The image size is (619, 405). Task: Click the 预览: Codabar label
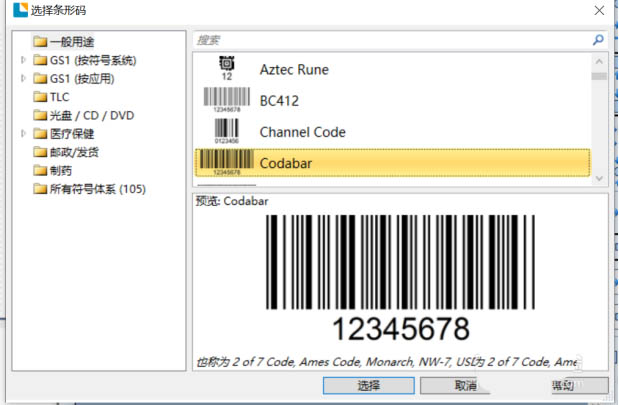[x=232, y=201]
